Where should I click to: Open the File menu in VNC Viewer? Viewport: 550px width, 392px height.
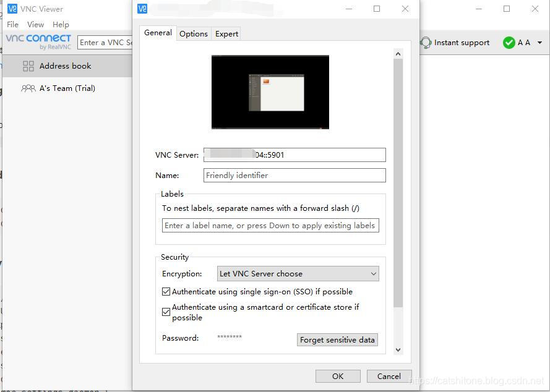12,25
